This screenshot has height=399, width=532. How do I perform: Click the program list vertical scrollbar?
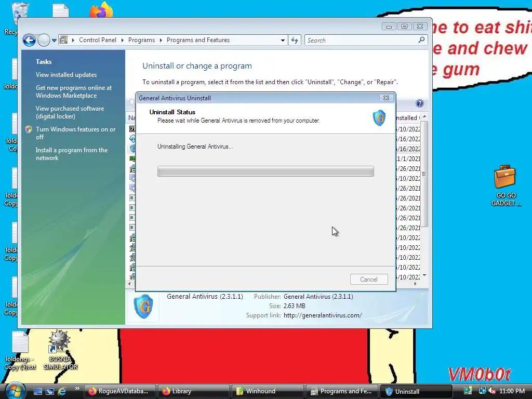[424, 174]
